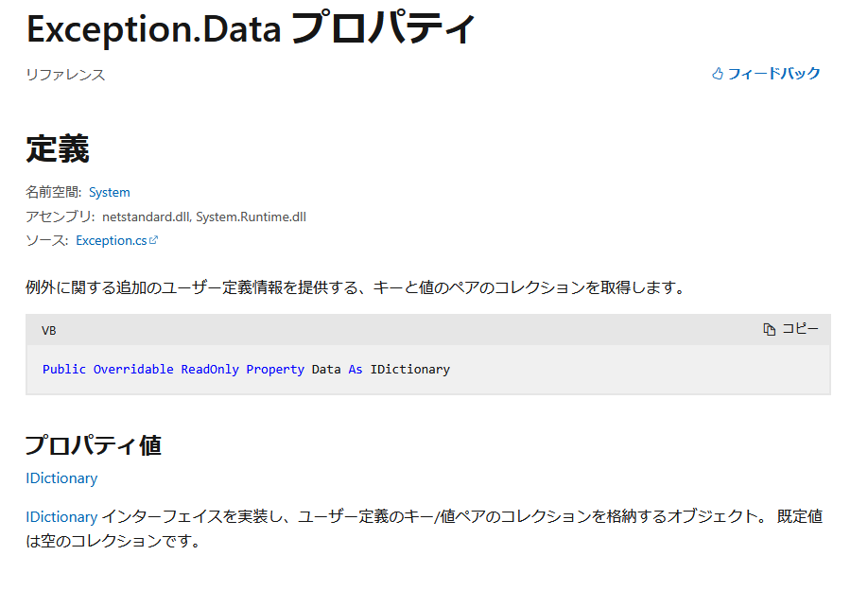This screenshot has height=590, width=868.
Task: Click IDictionary inside the code signature
Action: (x=409, y=369)
